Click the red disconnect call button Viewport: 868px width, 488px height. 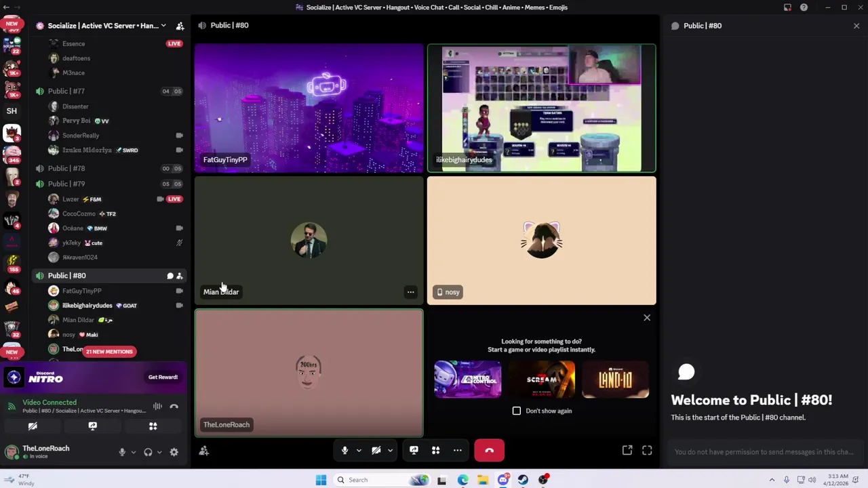pos(489,450)
